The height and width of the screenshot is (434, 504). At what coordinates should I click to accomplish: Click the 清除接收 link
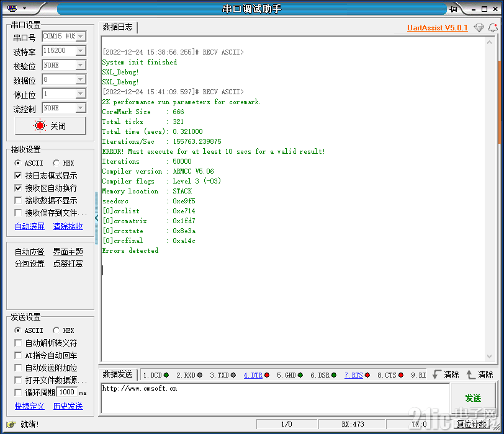(x=68, y=226)
